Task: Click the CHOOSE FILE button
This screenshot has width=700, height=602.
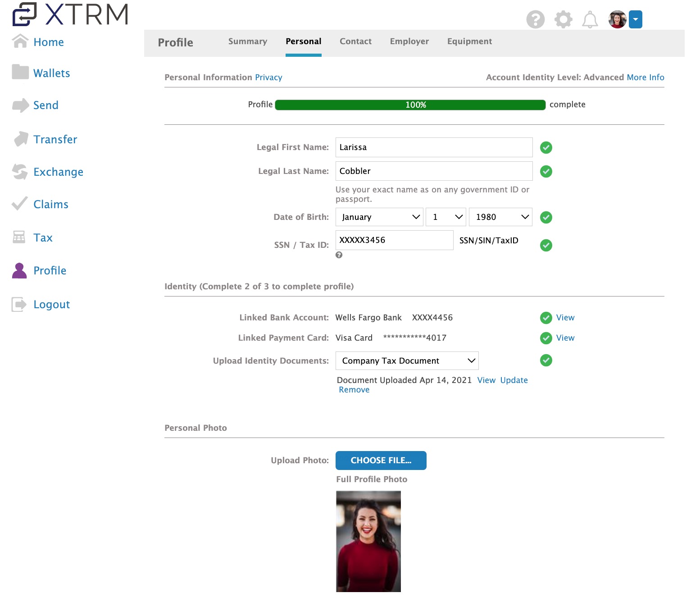Action: [x=381, y=460]
